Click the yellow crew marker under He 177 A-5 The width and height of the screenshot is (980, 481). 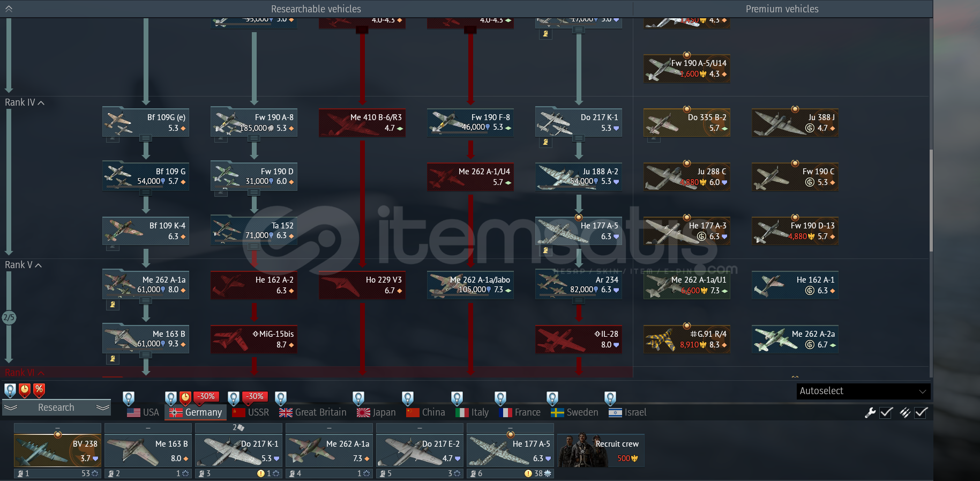tap(545, 250)
